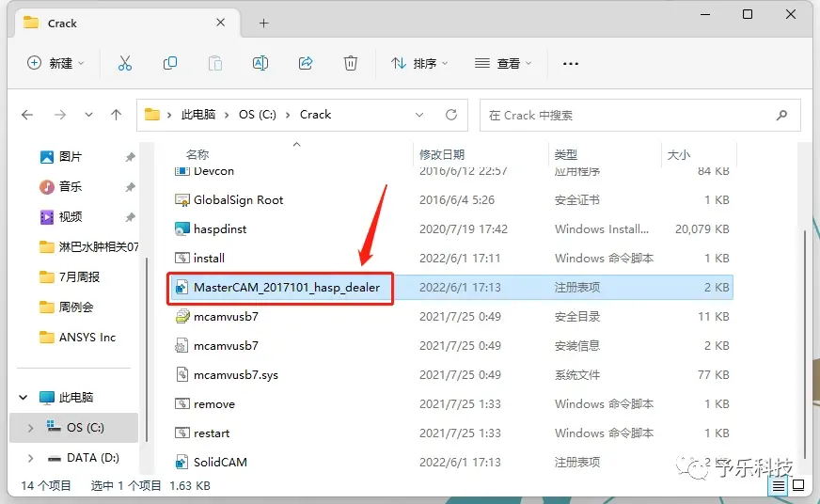Close the Crack tab
The width and height of the screenshot is (820, 504).
221,23
